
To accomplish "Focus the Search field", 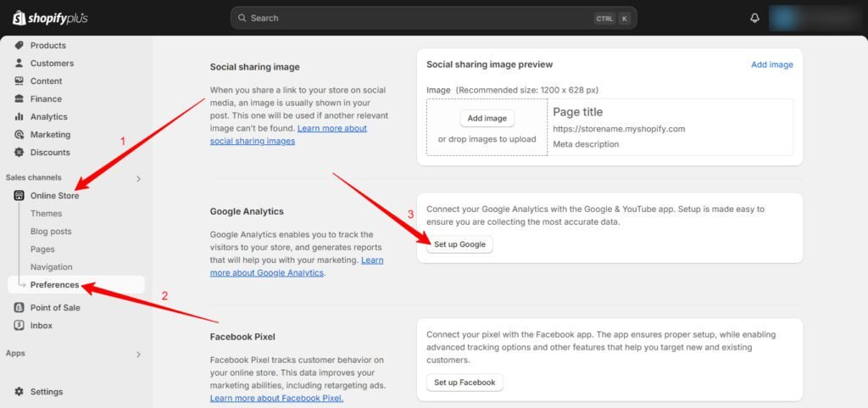I will [x=433, y=18].
